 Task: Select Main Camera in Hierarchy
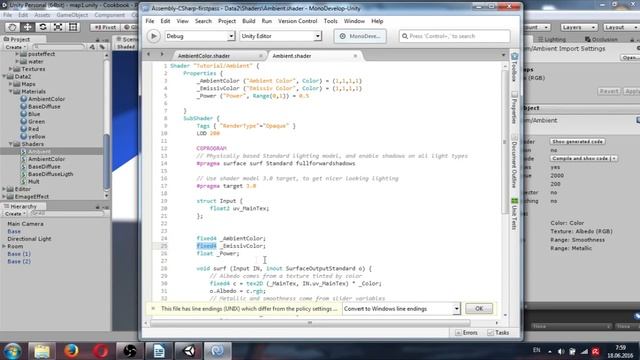click(25, 224)
